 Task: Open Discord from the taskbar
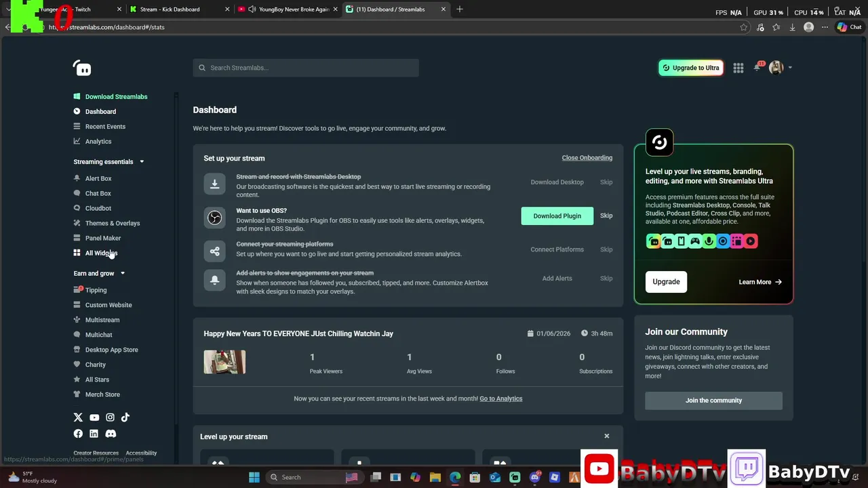(535, 477)
